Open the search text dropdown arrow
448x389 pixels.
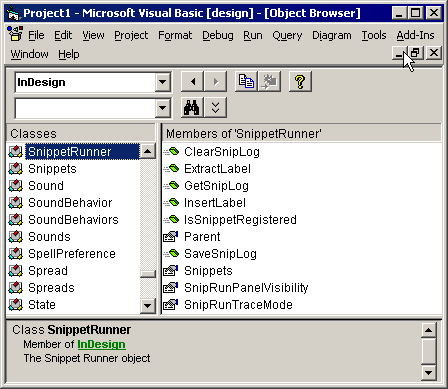(x=163, y=108)
